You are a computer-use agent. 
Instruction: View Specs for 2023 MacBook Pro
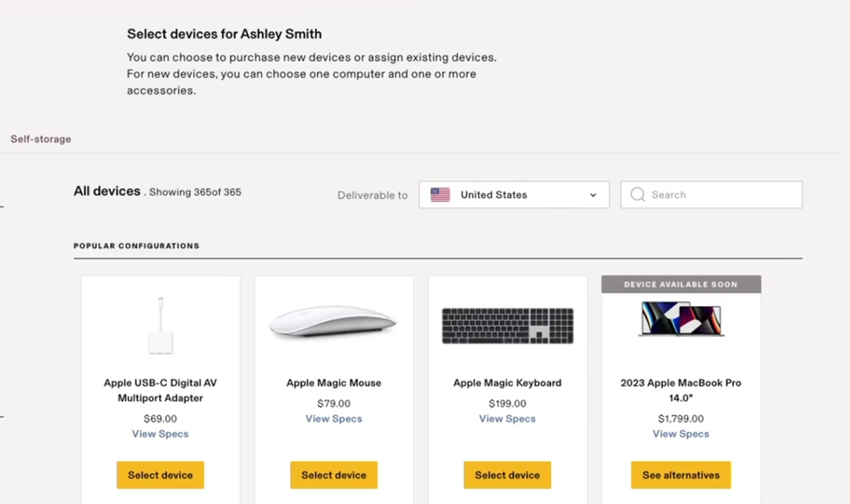[x=681, y=434]
